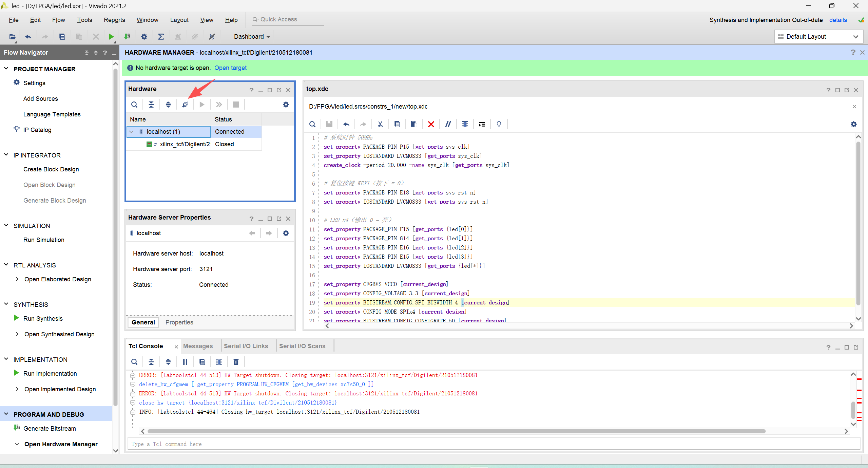The width and height of the screenshot is (868, 468).
Task: Open the Reports menu
Action: point(114,20)
